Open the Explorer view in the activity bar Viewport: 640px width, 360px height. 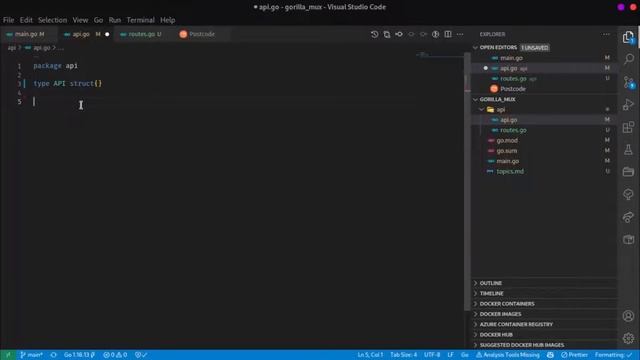(x=628, y=37)
